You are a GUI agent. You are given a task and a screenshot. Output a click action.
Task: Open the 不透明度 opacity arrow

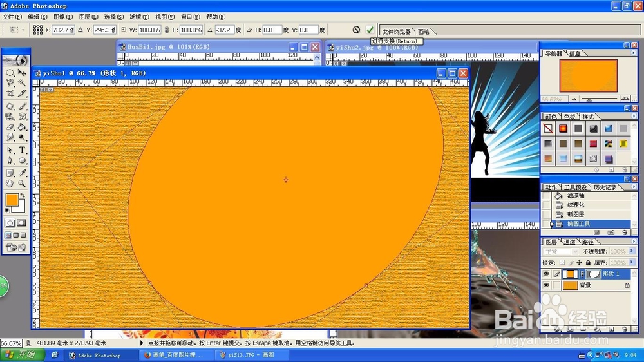[632, 251]
